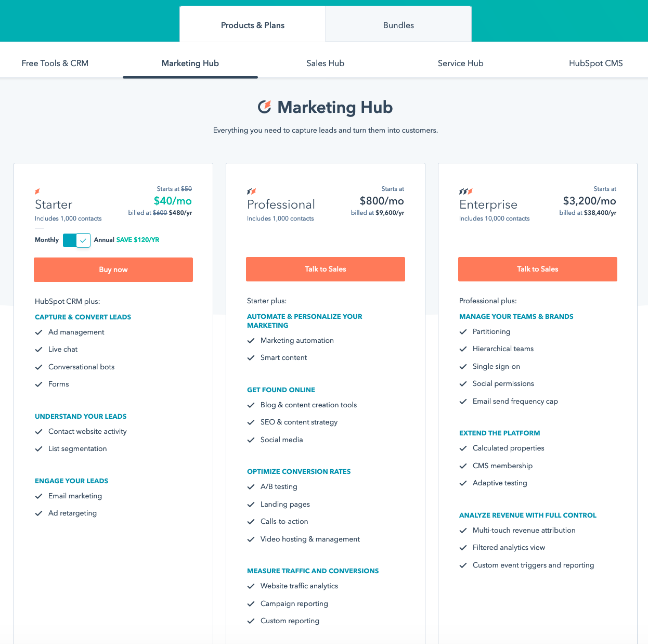Go to the Service Hub section

[x=461, y=63]
